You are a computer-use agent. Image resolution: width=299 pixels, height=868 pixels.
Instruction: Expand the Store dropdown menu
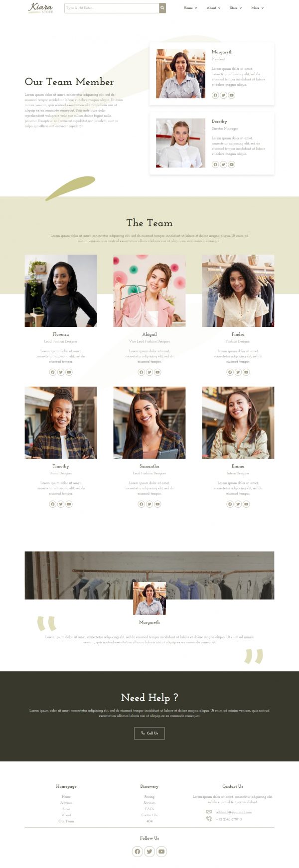(236, 8)
